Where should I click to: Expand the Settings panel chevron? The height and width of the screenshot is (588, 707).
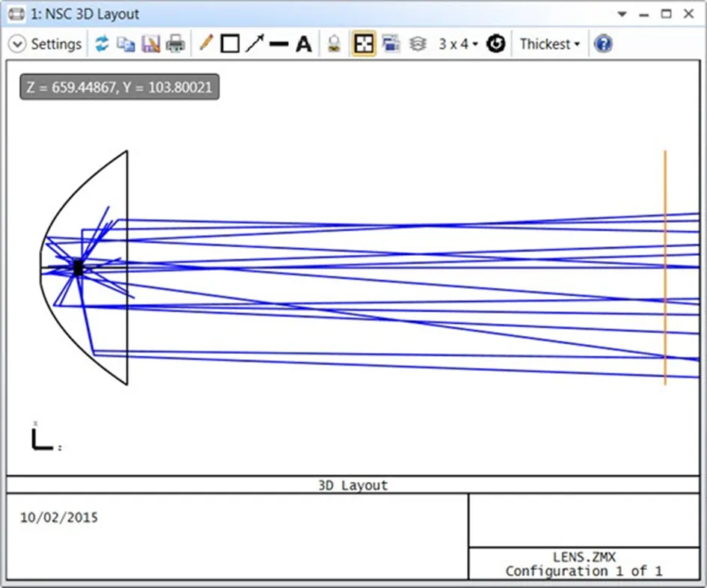tap(17, 44)
